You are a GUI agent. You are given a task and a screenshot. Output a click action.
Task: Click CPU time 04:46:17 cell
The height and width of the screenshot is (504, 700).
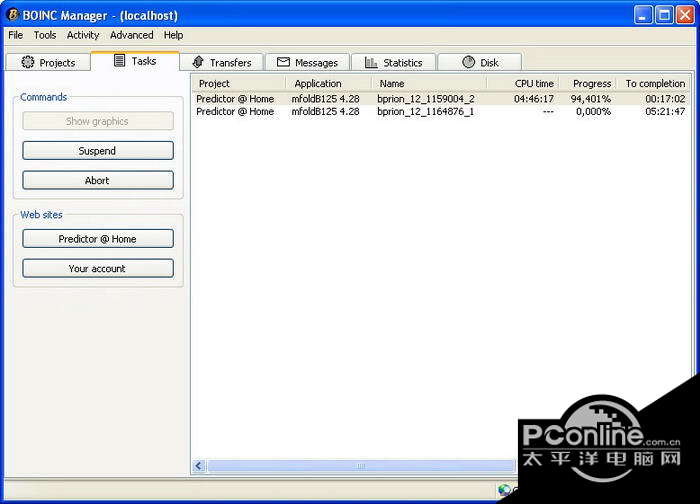(x=533, y=99)
